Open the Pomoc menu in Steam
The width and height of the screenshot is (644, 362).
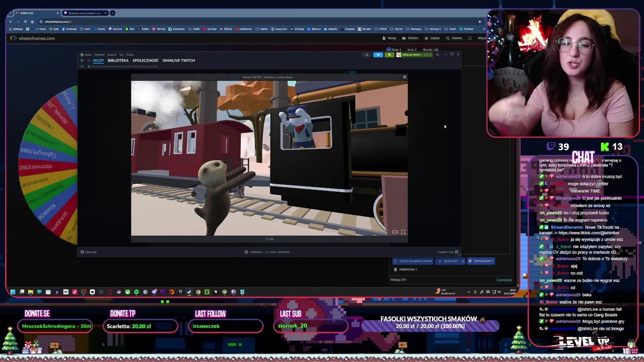[130, 54]
